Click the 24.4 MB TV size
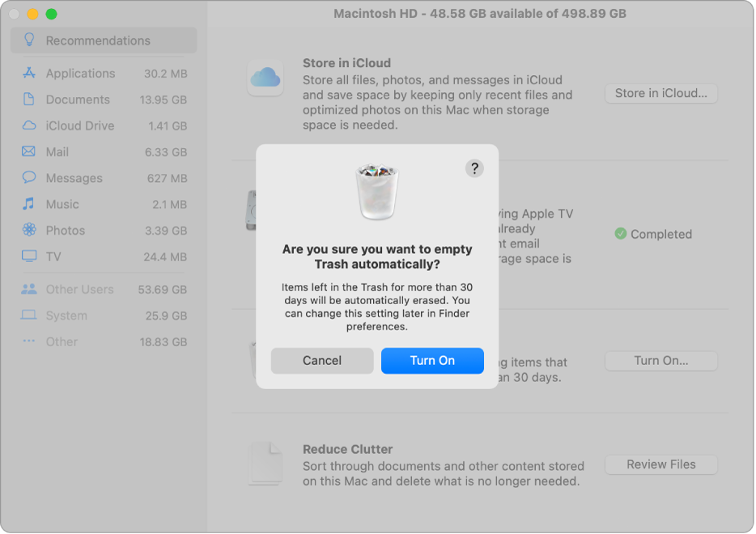 tap(165, 256)
